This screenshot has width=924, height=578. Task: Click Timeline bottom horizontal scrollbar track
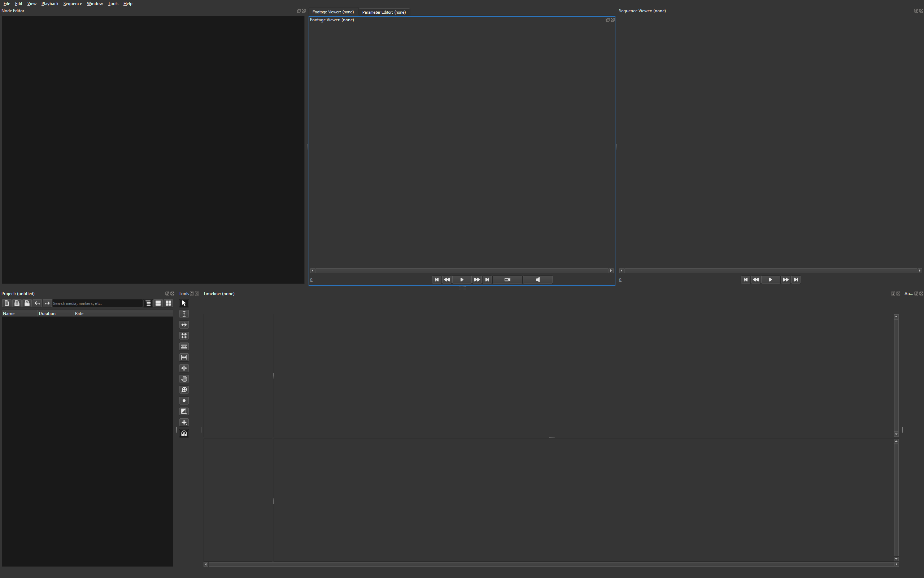[x=551, y=565]
